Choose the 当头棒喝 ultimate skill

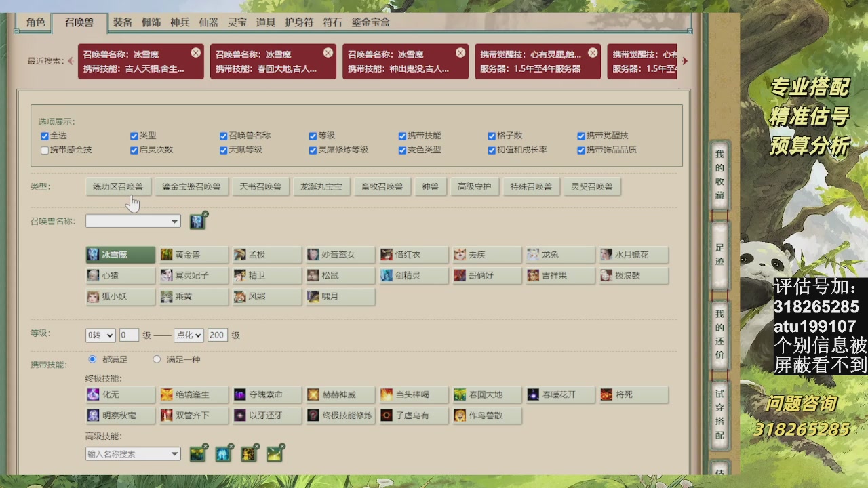point(414,394)
